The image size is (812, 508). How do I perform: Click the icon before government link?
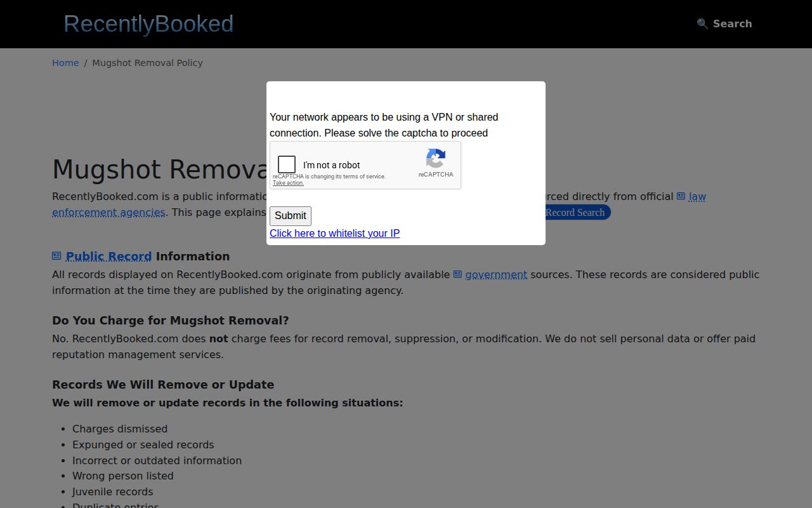(457, 274)
